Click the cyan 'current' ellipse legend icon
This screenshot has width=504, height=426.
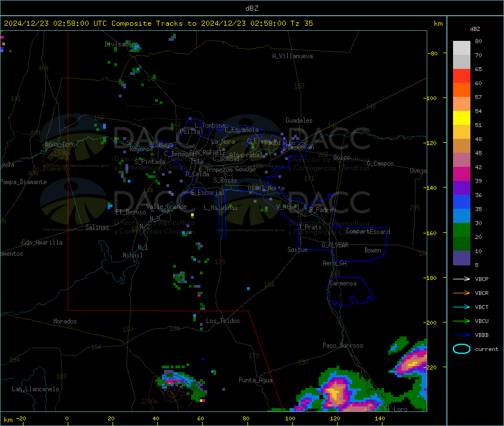[461, 349]
